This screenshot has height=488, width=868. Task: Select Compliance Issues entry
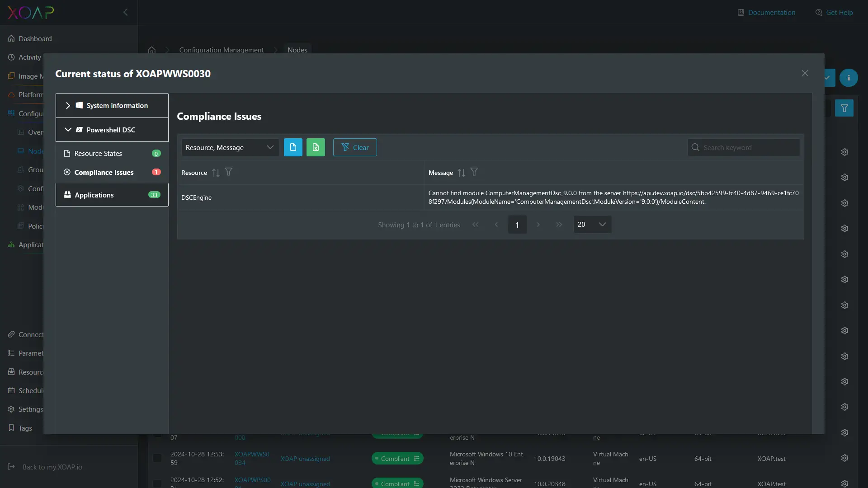point(112,172)
